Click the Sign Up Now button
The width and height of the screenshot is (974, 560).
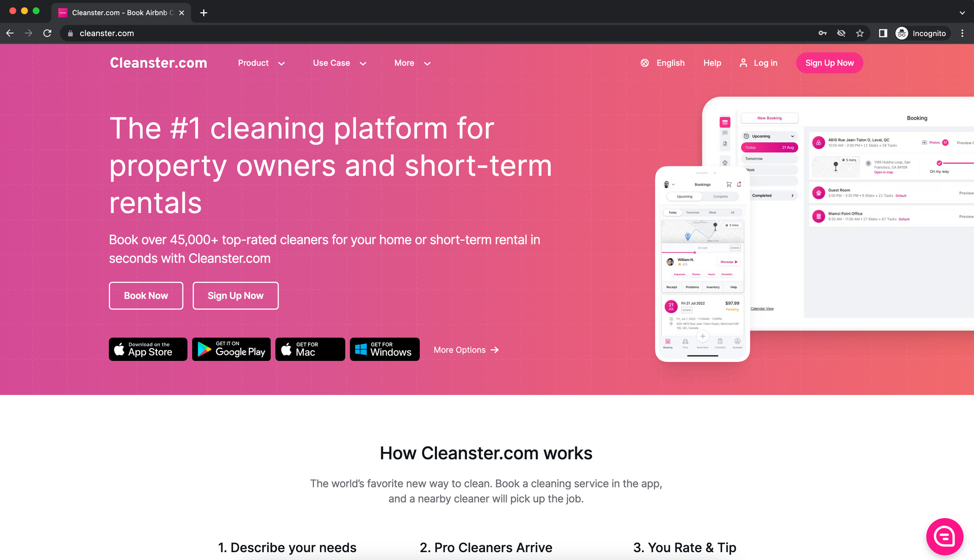[829, 62]
